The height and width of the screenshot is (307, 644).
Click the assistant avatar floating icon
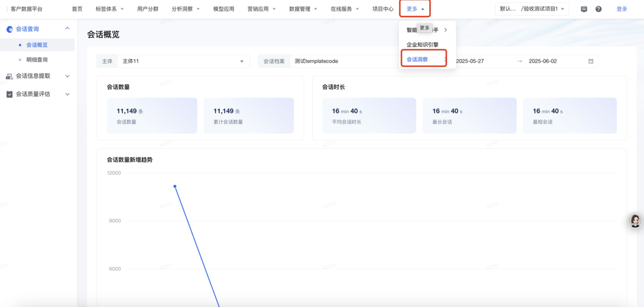point(635,221)
